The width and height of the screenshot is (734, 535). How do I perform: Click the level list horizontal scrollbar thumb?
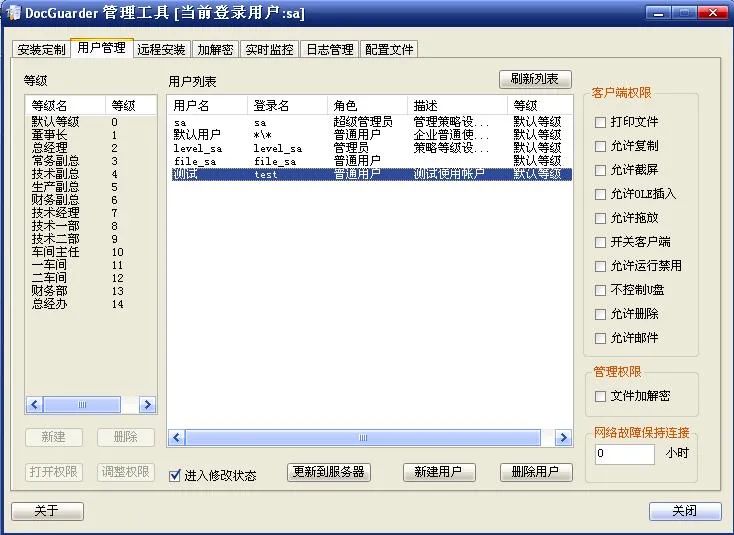point(82,405)
